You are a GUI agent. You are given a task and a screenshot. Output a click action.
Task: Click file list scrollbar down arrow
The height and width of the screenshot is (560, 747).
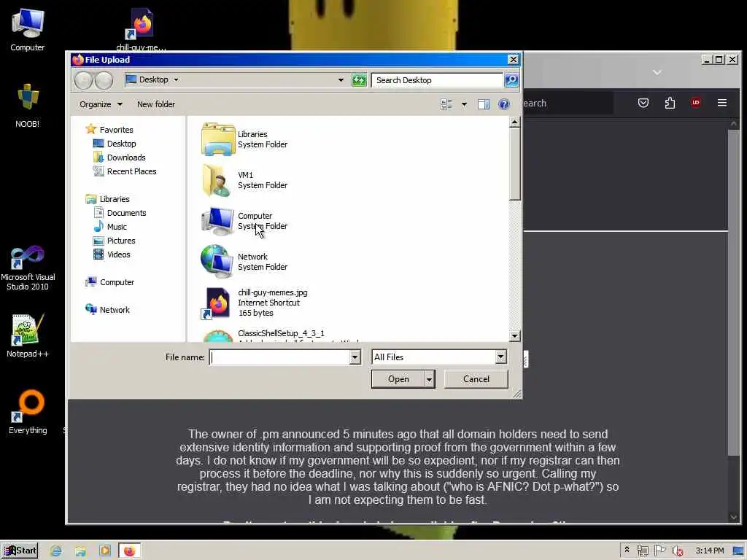point(514,335)
